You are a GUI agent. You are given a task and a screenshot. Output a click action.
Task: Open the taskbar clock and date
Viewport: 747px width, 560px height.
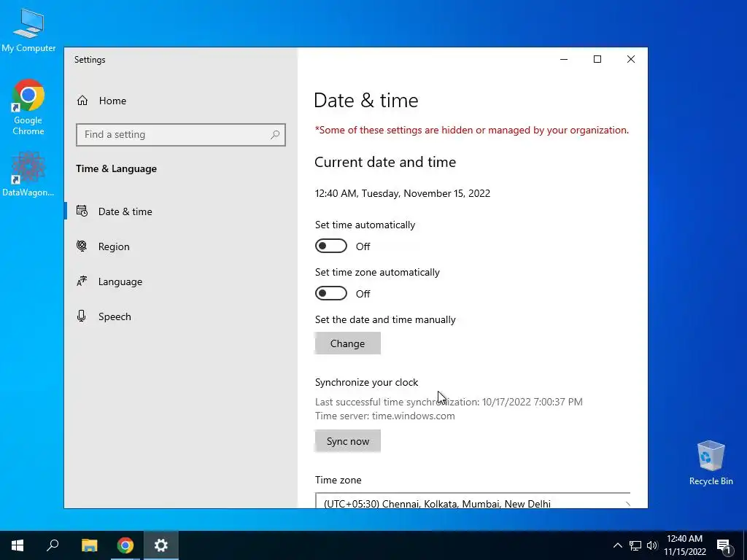(x=684, y=545)
